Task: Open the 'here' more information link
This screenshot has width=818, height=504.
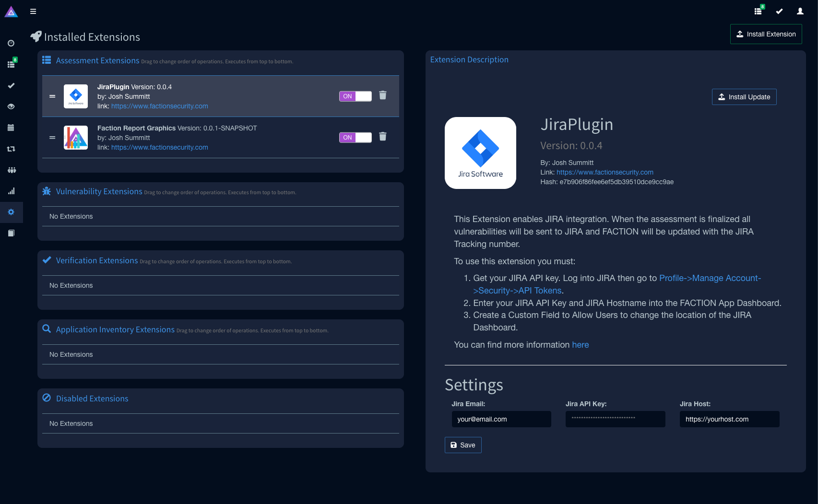Action: coord(581,345)
